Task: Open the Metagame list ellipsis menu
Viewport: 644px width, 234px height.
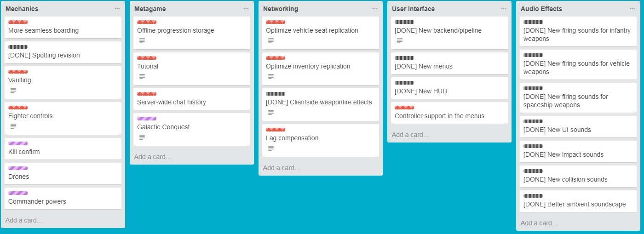Action: point(246,9)
